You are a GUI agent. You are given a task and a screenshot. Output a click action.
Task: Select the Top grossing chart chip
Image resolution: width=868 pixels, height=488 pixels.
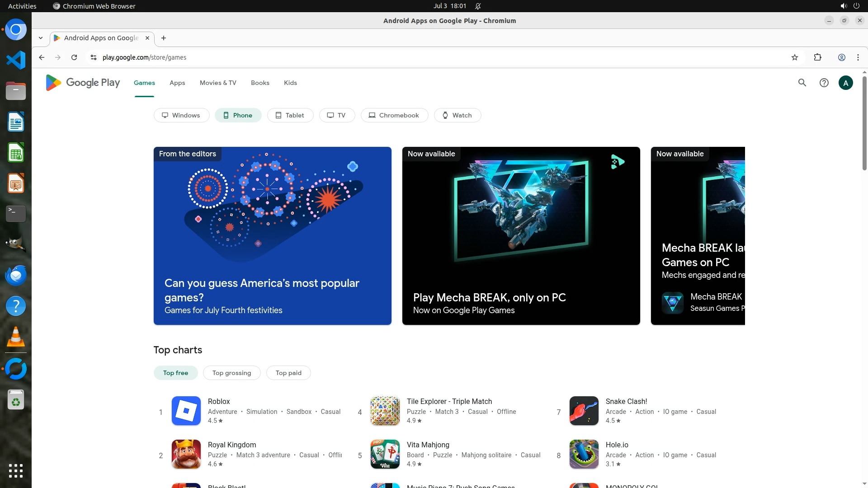click(231, 373)
